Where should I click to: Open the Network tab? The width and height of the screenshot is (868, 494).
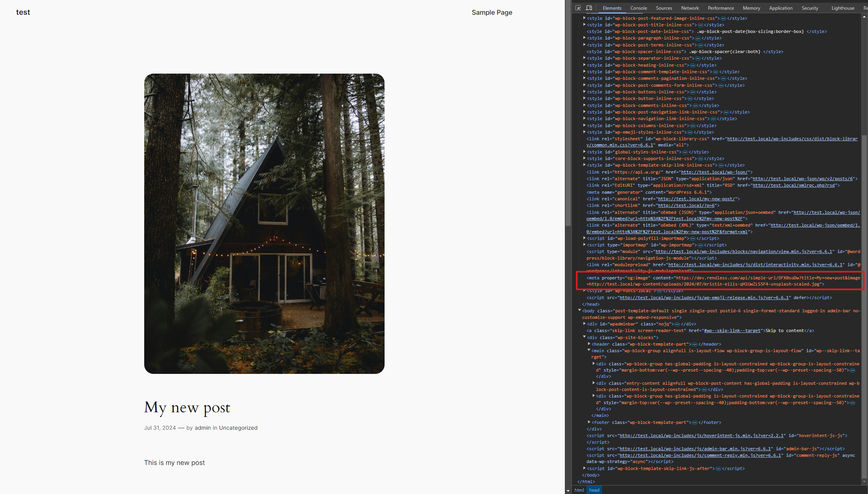(690, 8)
